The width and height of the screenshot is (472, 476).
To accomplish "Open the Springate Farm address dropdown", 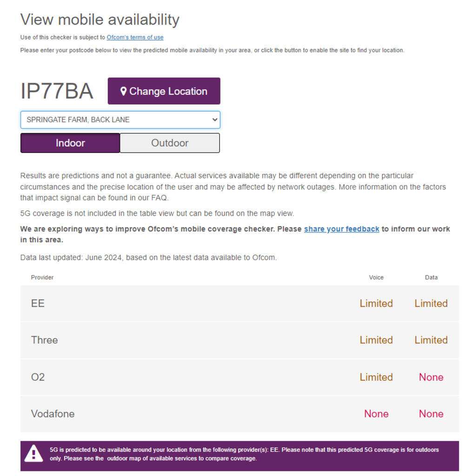I will click(x=120, y=119).
